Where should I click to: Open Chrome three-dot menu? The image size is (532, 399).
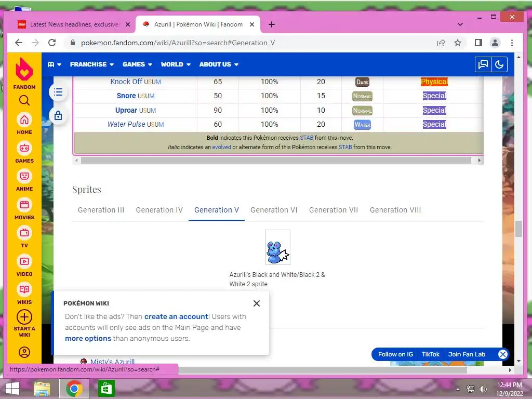tap(512, 43)
